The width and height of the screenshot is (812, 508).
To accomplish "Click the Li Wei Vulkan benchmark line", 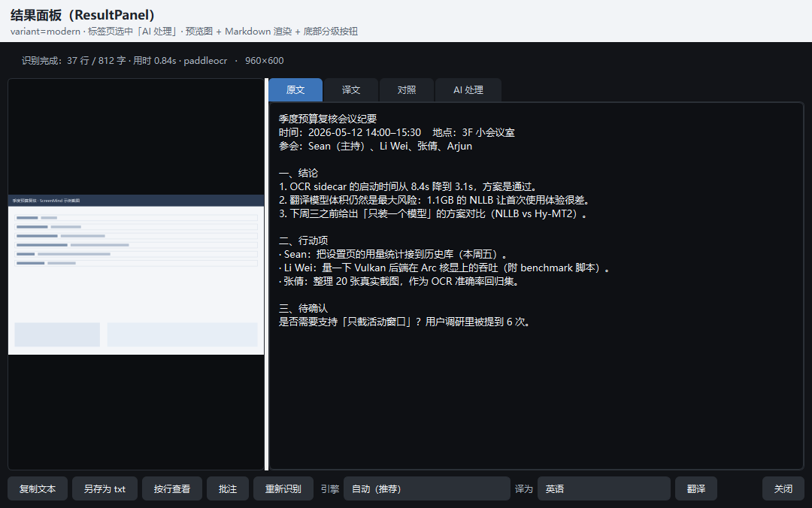I will click(445, 268).
